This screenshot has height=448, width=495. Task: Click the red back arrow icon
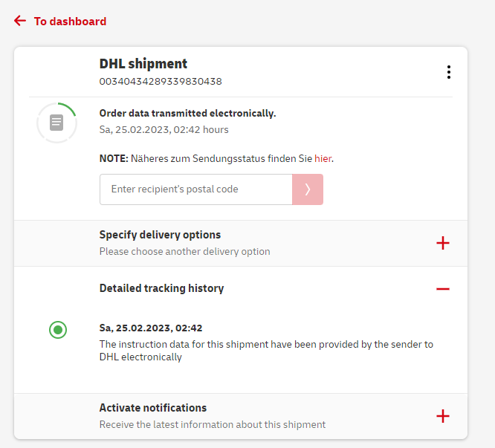click(20, 22)
